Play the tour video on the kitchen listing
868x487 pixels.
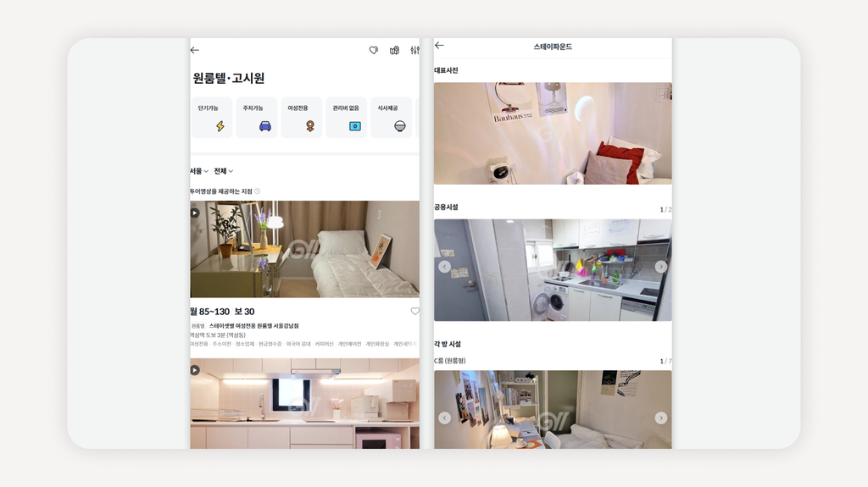pyautogui.click(x=195, y=369)
